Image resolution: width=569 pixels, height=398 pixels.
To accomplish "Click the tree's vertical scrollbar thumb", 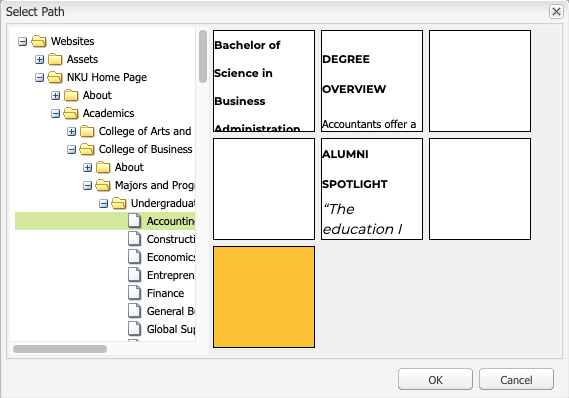I will [203, 56].
